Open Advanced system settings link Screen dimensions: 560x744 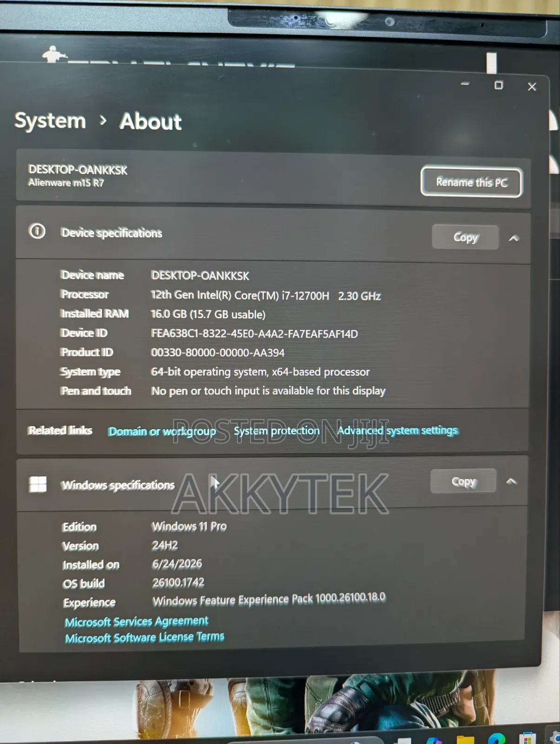(397, 430)
